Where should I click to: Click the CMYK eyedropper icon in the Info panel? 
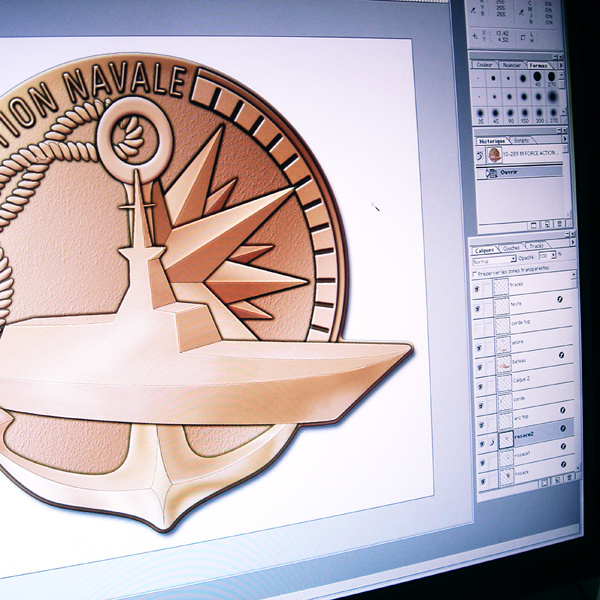521,12
